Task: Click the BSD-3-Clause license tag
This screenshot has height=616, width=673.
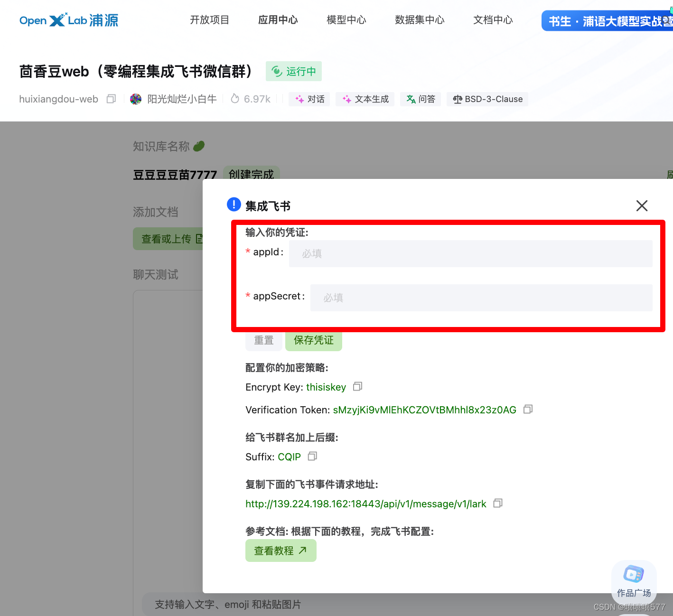Action: point(487,99)
